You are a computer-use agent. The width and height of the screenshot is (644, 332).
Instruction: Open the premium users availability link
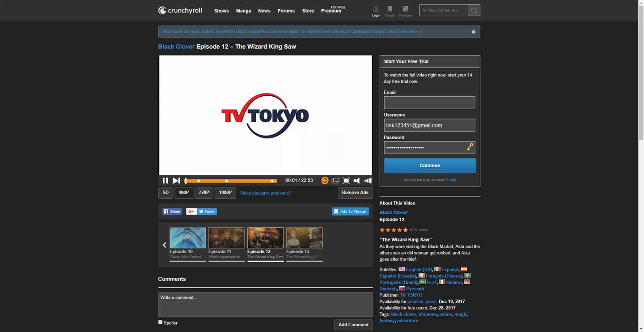coord(422,302)
